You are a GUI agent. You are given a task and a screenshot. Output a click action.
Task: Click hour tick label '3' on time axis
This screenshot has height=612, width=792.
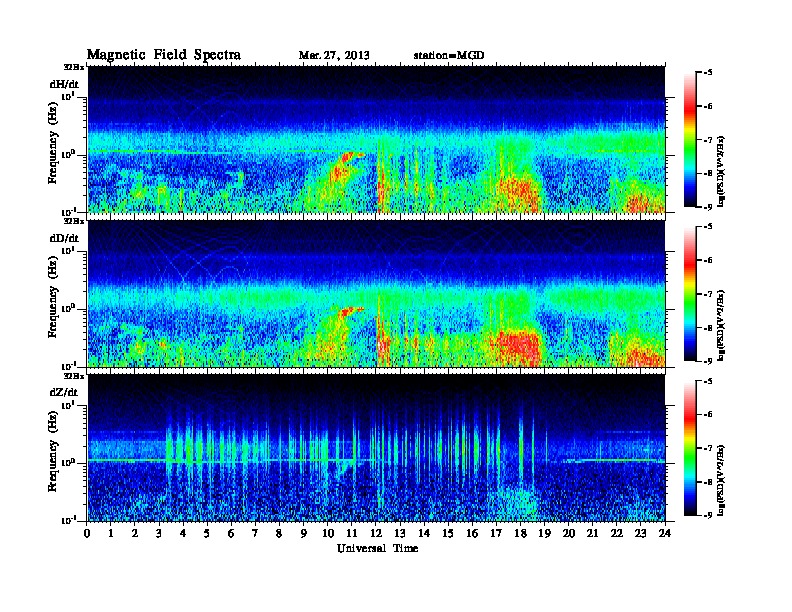pyautogui.click(x=159, y=533)
